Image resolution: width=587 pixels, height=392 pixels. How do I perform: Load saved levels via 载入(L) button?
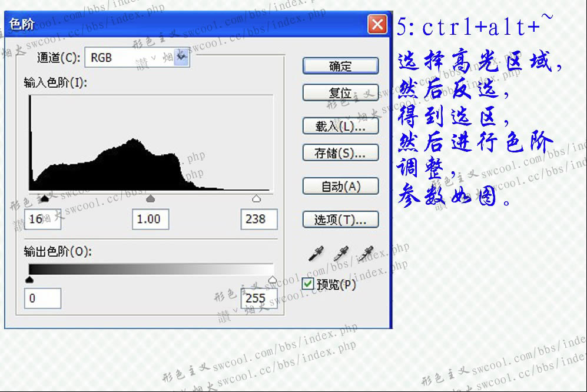pyautogui.click(x=340, y=125)
